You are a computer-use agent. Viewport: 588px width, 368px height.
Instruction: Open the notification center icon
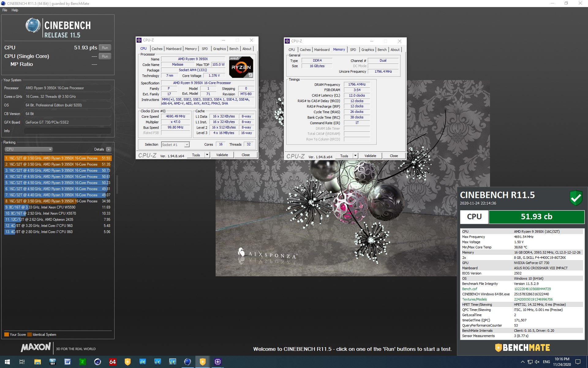coord(578,362)
